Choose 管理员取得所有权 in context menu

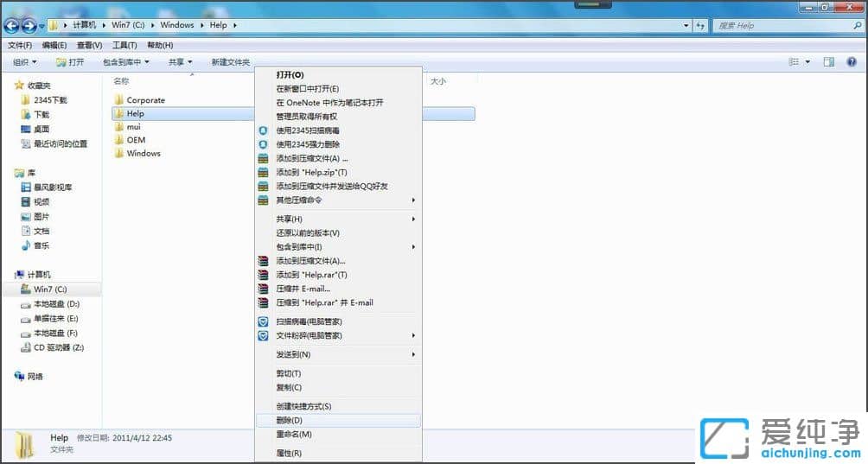pyautogui.click(x=338, y=116)
